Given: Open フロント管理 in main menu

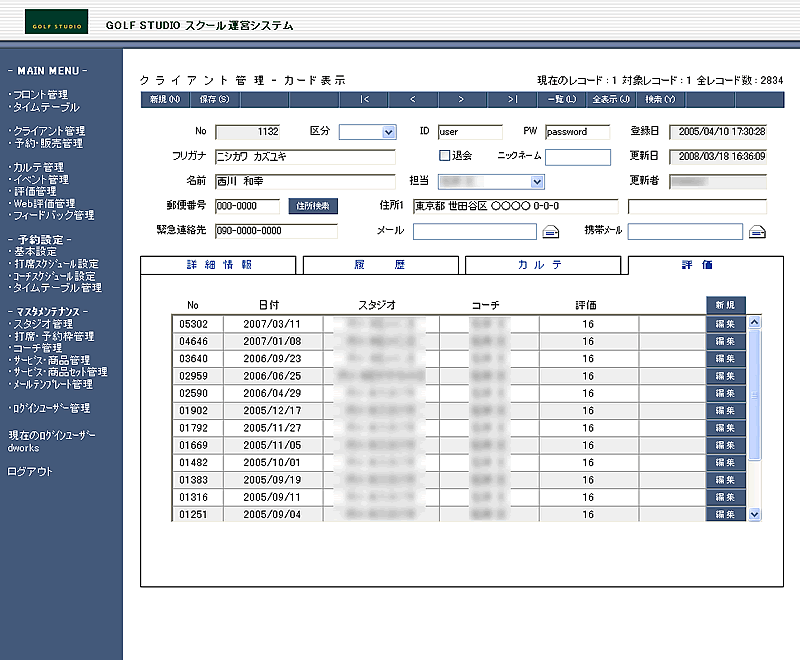Looking at the screenshot, I should tap(41, 95).
